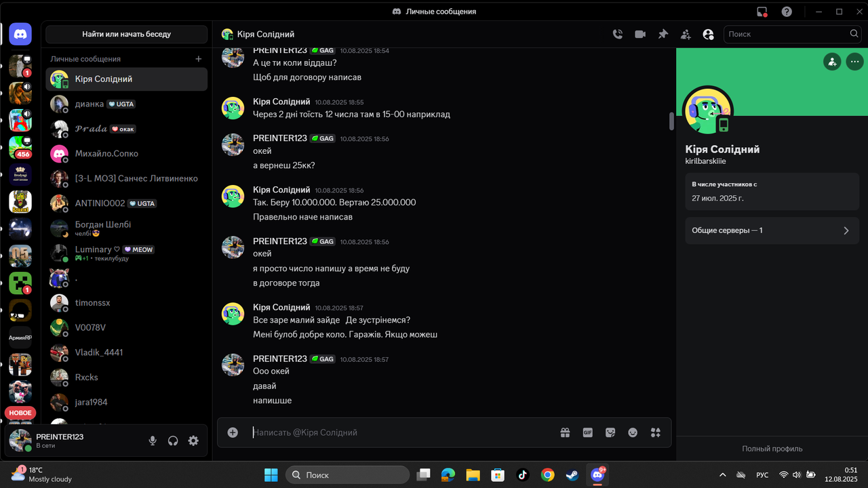Open chat with timonssx

(x=127, y=303)
